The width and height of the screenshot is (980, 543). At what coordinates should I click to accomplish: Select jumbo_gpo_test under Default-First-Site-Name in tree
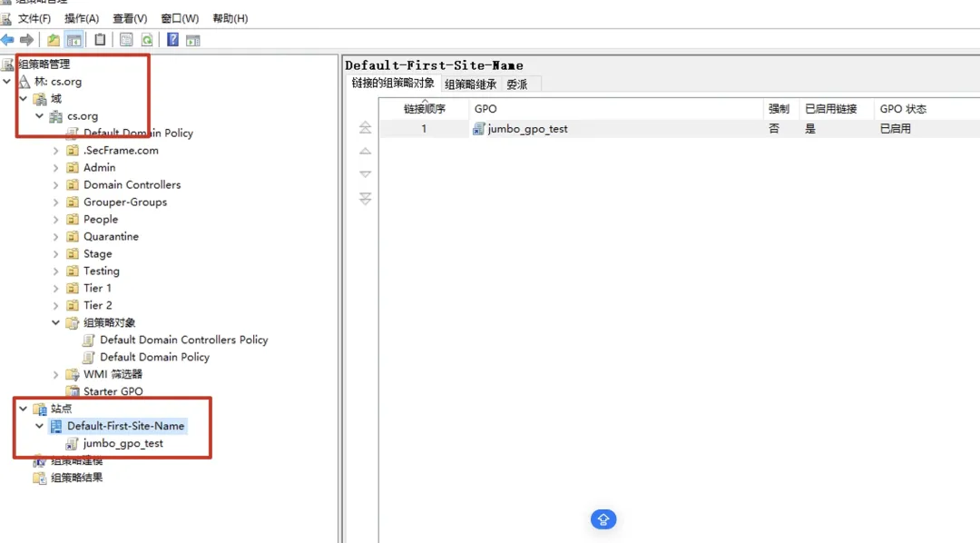(x=123, y=443)
